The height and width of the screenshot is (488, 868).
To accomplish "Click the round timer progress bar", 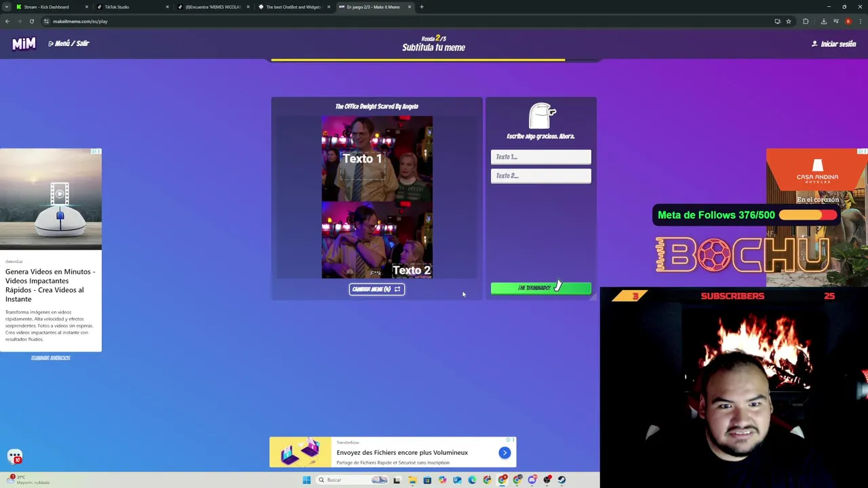I will [x=434, y=60].
